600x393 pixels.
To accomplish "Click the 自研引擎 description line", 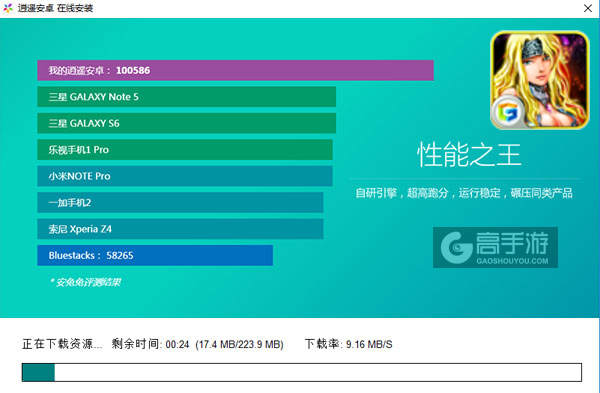I will (464, 193).
